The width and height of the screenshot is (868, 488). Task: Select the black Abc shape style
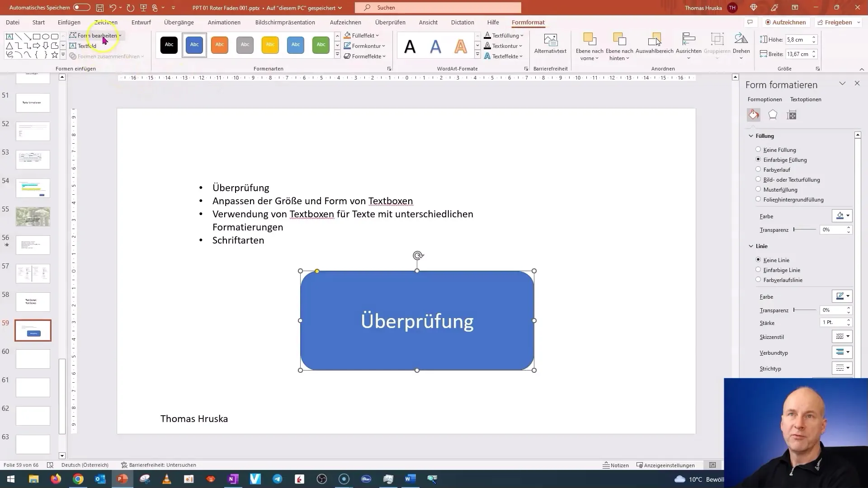[x=169, y=45]
